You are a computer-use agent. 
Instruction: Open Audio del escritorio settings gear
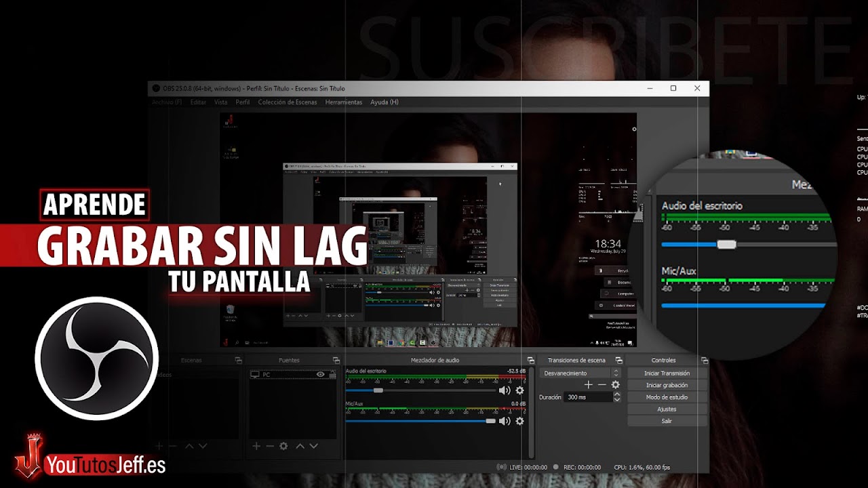coord(520,390)
